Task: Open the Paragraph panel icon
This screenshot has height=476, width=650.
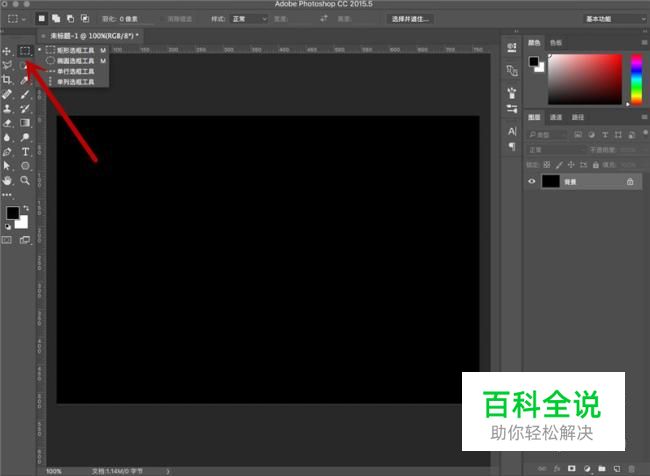Action: coord(512,146)
